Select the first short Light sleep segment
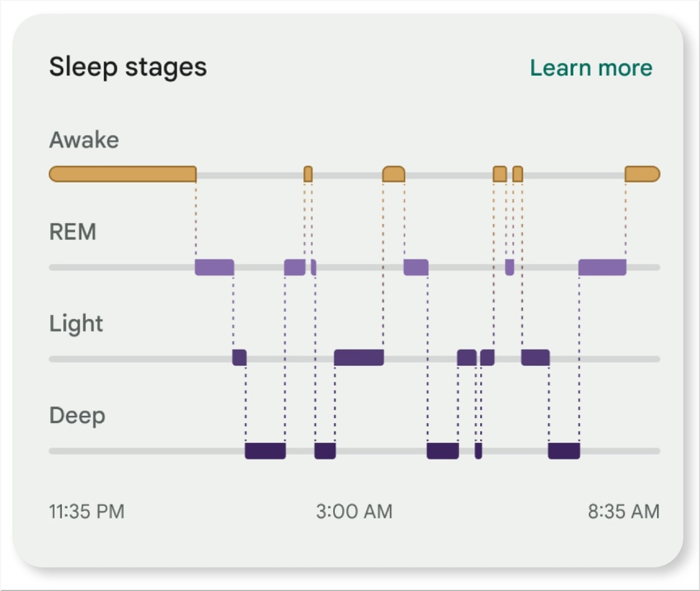 pyautogui.click(x=239, y=357)
